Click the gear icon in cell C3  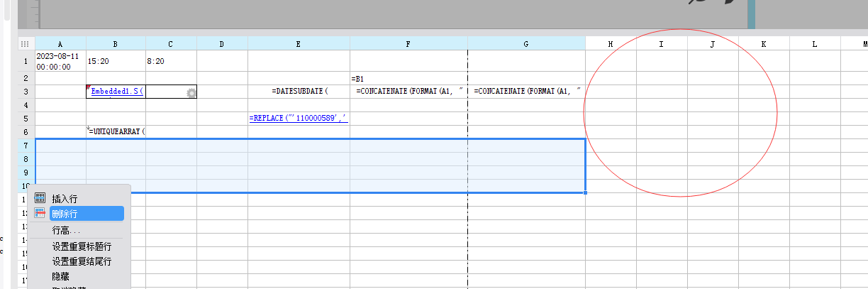pos(191,92)
